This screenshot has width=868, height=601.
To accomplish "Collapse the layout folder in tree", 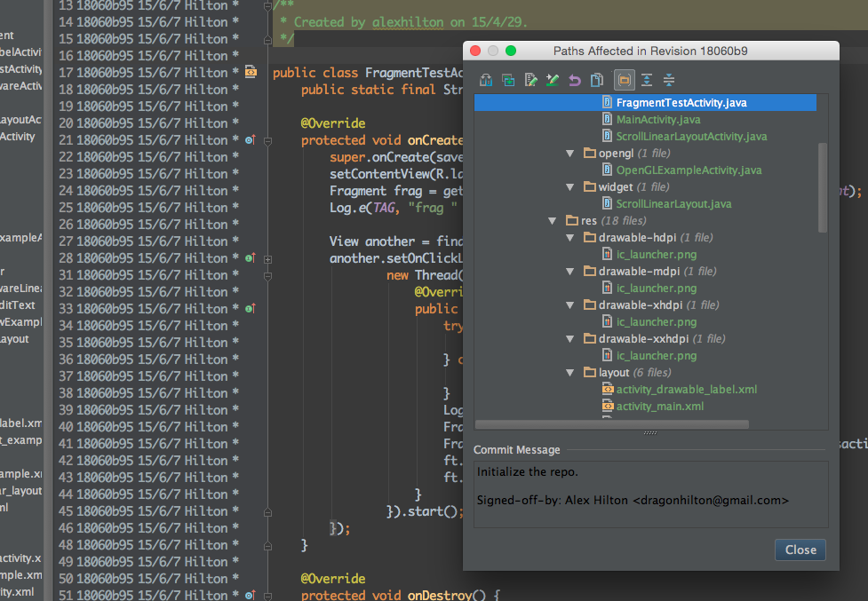I will (570, 373).
